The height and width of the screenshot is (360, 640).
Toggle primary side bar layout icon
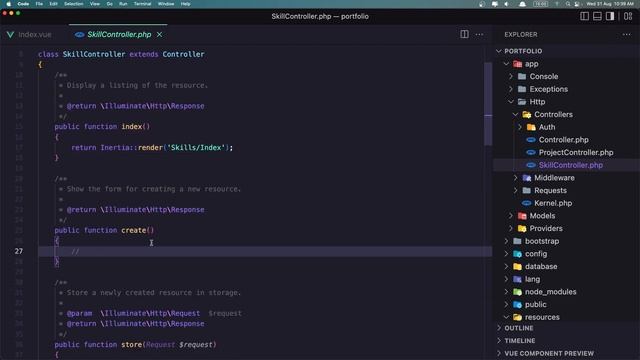(x=584, y=16)
